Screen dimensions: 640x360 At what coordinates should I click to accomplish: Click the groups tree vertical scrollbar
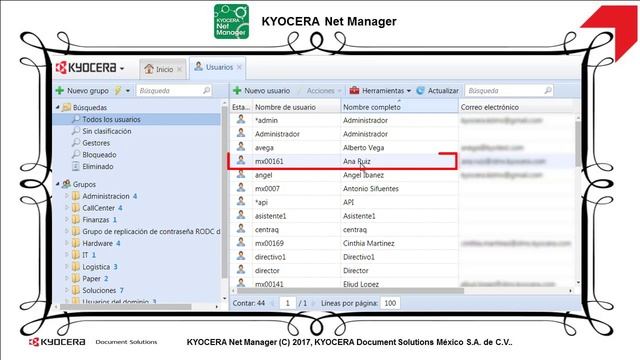224,192
